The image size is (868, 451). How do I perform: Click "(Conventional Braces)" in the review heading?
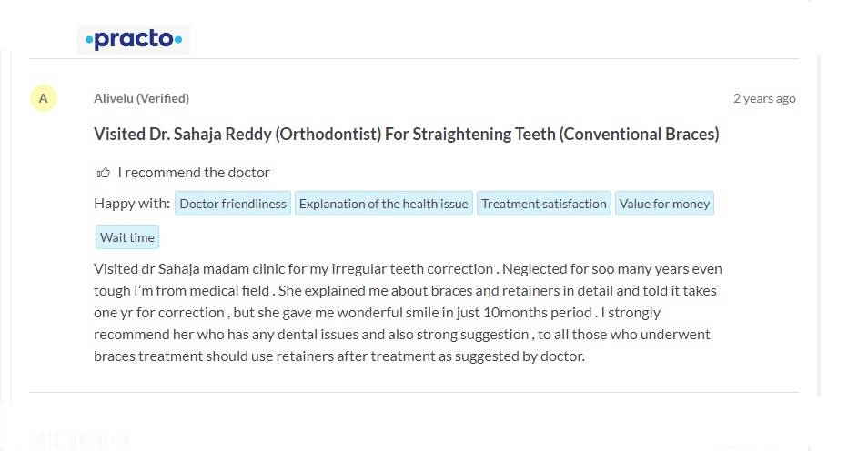pos(639,135)
